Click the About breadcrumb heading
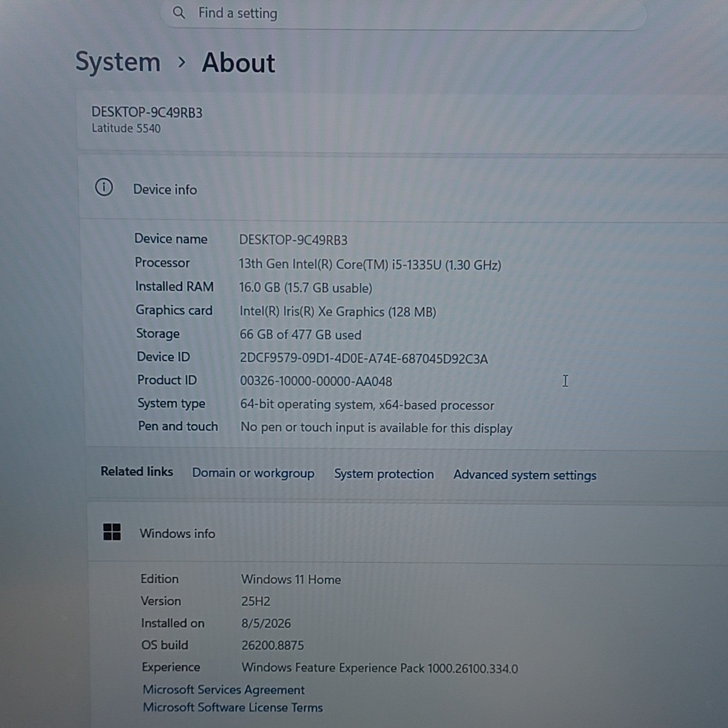 pos(238,63)
